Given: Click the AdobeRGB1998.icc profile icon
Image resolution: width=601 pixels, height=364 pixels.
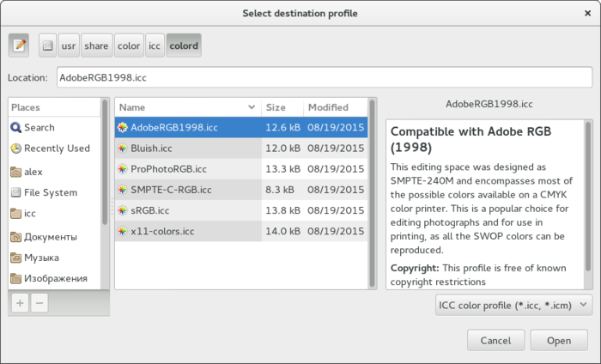Looking at the screenshot, I should pyautogui.click(x=122, y=127).
